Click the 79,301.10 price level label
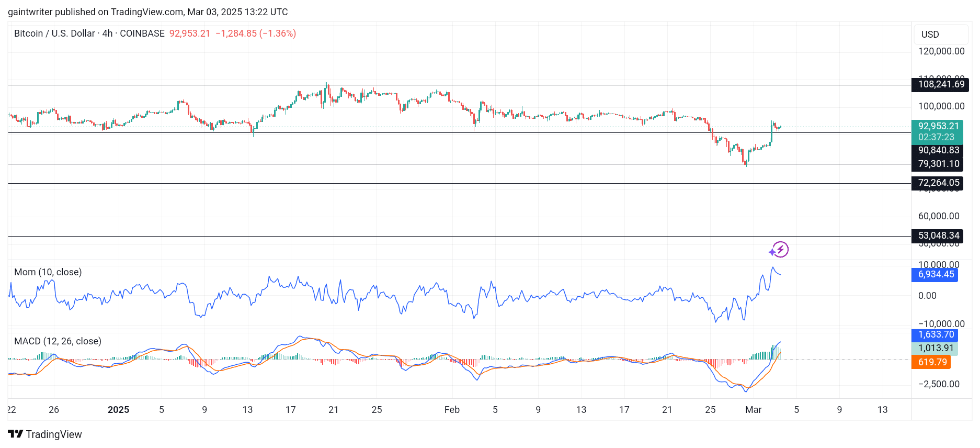Image resolution: width=980 pixels, height=448 pixels. pyautogui.click(x=938, y=164)
